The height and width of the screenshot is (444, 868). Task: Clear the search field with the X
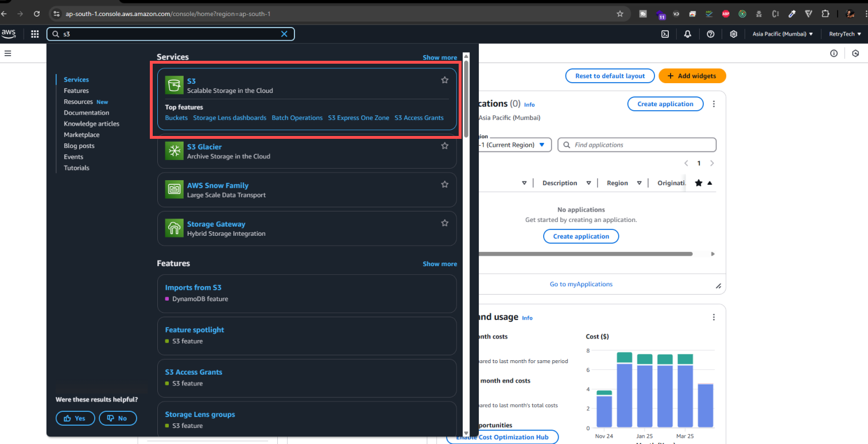point(284,34)
